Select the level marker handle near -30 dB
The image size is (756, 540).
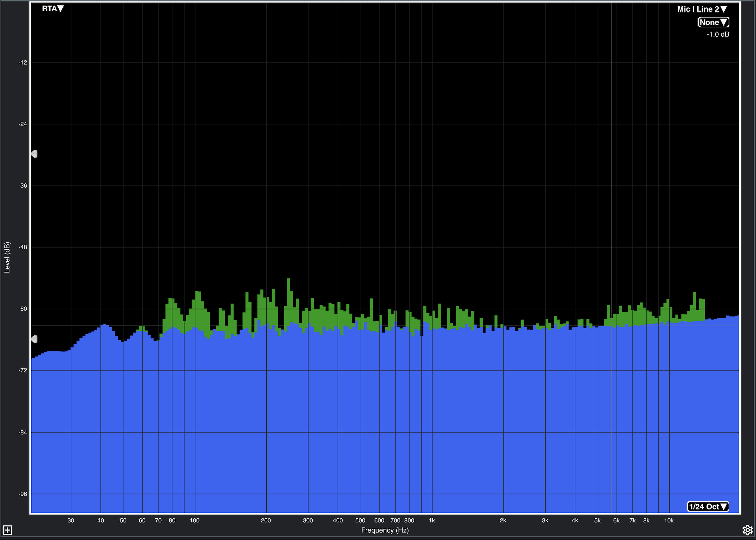pyautogui.click(x=34, y=154)
